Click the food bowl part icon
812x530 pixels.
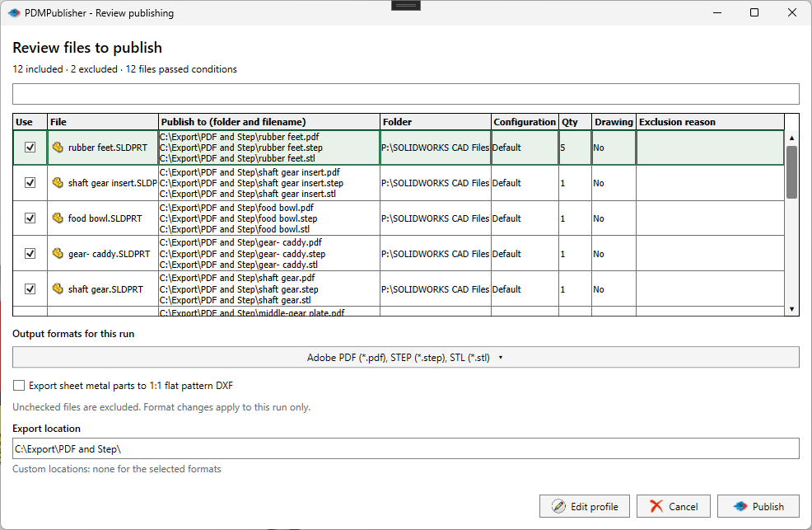(58, 218)
